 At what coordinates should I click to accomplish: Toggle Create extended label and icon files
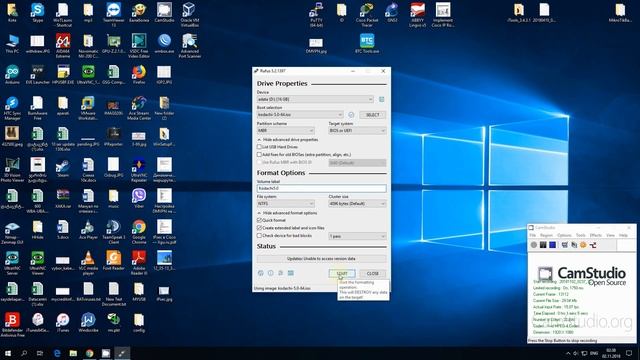259,228
